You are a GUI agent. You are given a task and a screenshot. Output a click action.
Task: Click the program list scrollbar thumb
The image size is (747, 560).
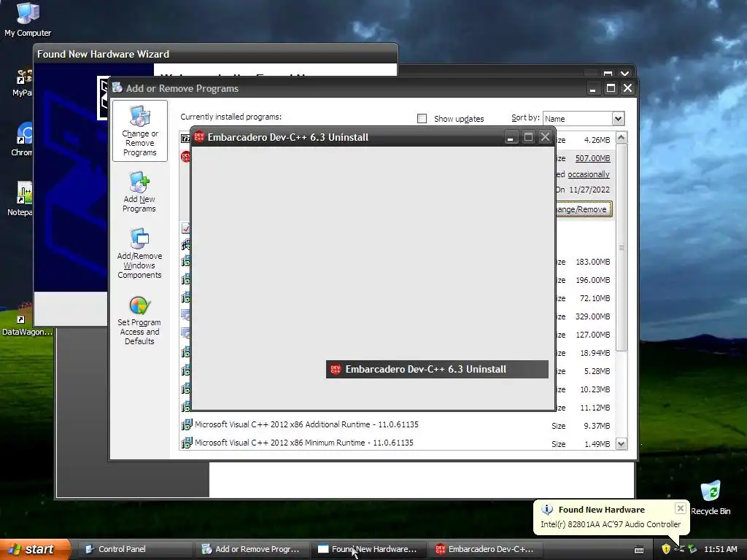[622, 247]
